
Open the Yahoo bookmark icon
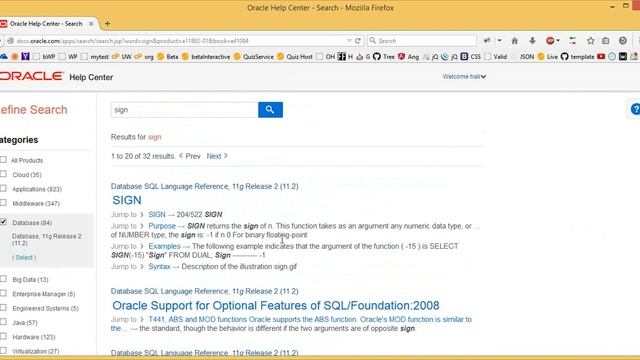tap(25, 57)
